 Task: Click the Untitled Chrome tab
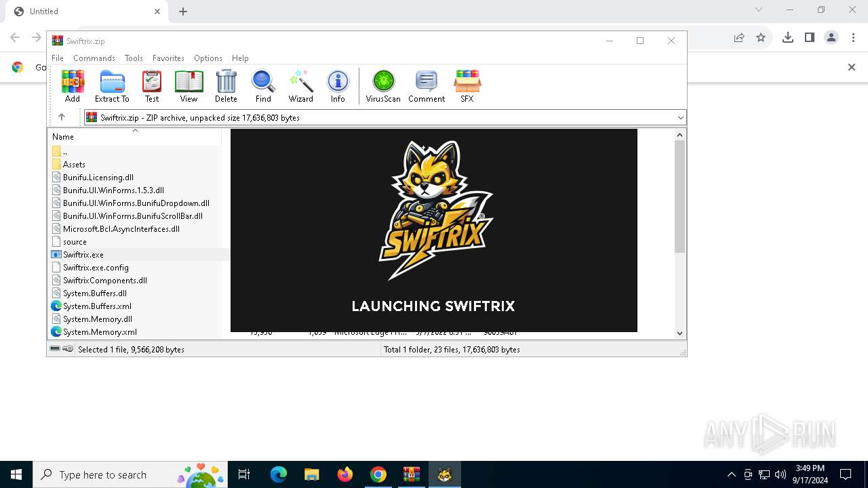point(86,12)
